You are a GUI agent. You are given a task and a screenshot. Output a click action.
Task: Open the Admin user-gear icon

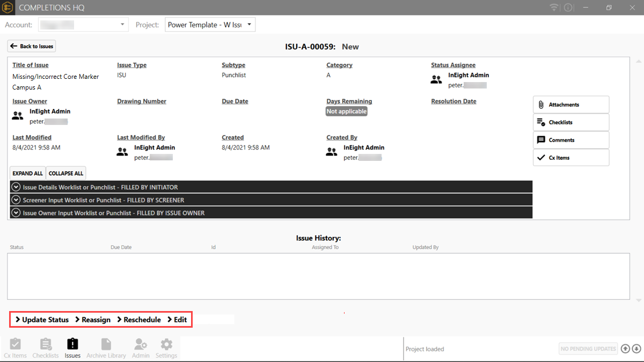pos(141,344)
